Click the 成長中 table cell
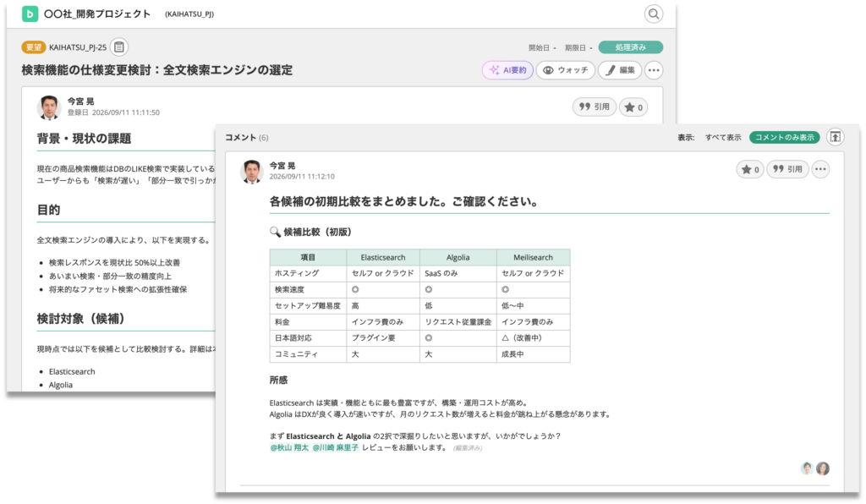 point(533,353)
